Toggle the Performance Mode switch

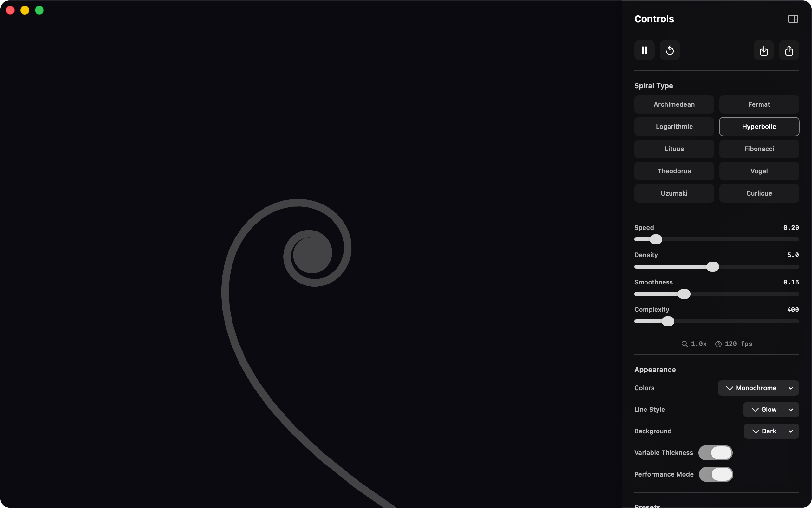pos(716,474)
